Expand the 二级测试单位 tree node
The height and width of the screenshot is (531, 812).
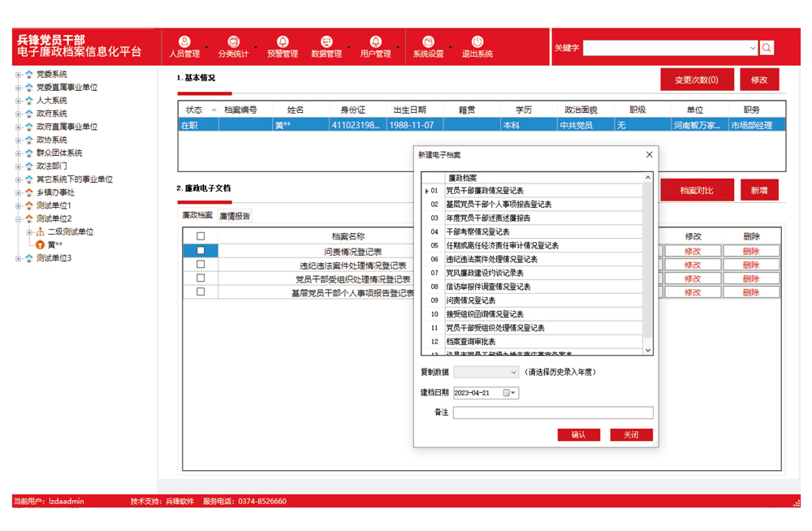(x=29, y=232)
